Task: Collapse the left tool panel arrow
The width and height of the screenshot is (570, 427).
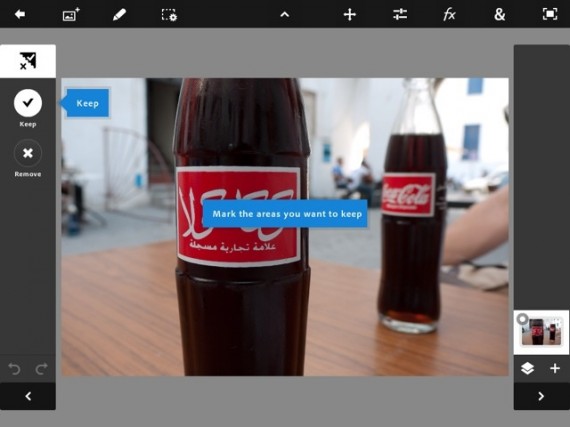Action: pos(28,396)
